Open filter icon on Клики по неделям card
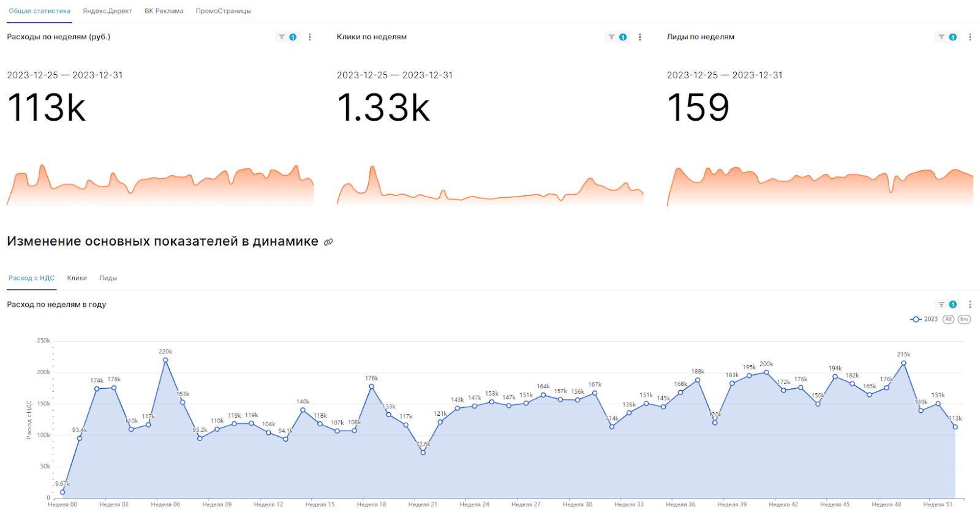Image resolution: width=980 pixels, height=512 pixels. point(611,37)
